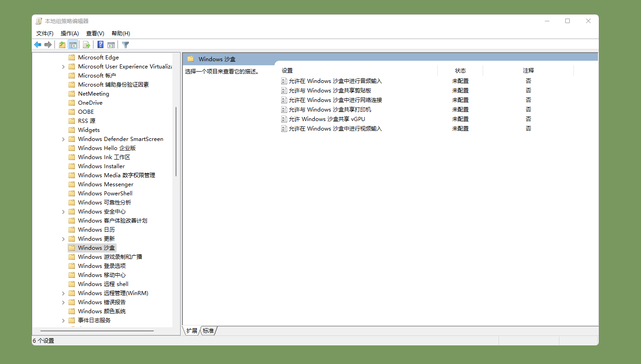Sort by the 注释 column header

pyautogui.click(x=528, y=71)
